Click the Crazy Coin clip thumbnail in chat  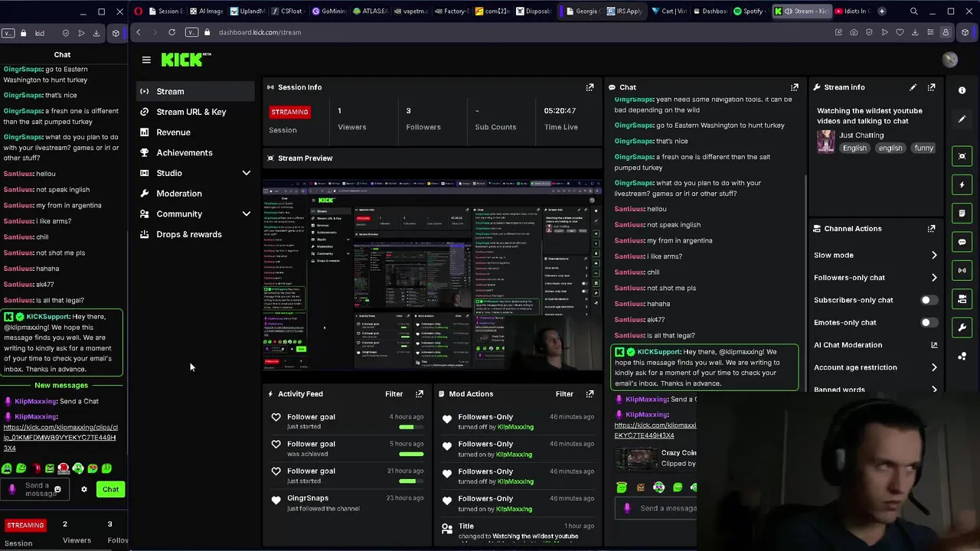coord(636,458)
